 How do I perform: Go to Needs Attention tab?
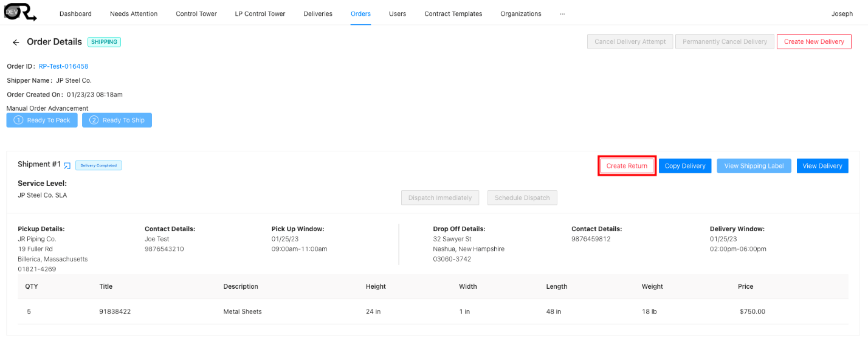coord(134,13)
